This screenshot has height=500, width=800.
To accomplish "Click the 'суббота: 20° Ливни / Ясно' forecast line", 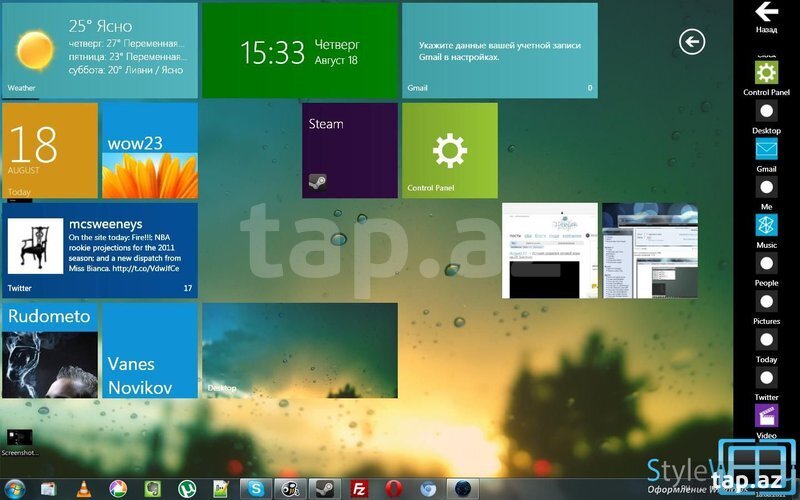I will [x=126, y=70].
